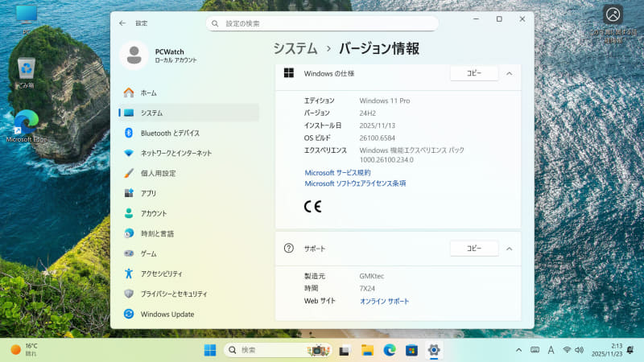Select the Windows 11 Pro edition text
Image resolution: width=644 pixels, height=362 pixels.
coord(385,101)
